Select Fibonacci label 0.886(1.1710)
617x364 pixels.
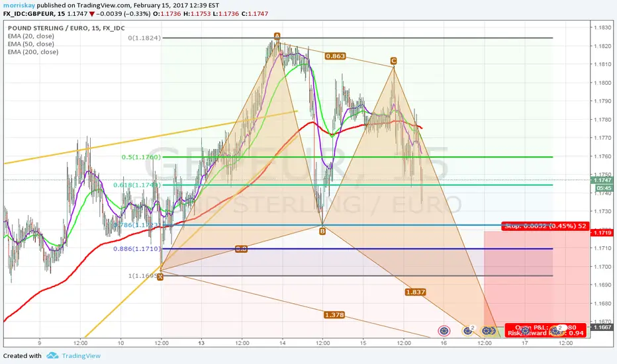coord(137,249)
